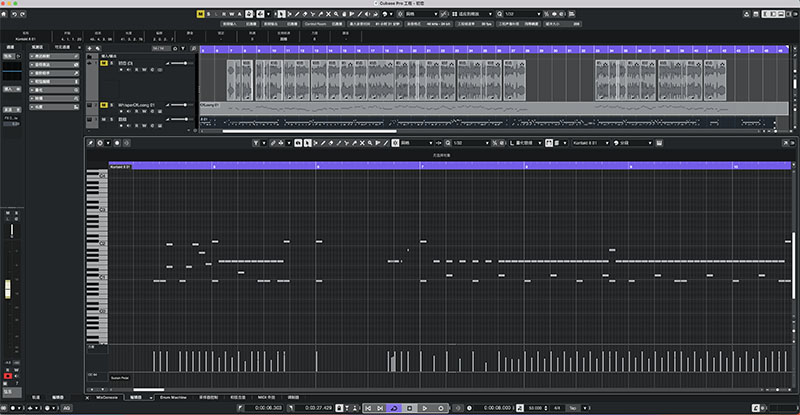This screenshot has height=415, width=800.
Task: Click the Home icon at top left
Action: [4, 14]
